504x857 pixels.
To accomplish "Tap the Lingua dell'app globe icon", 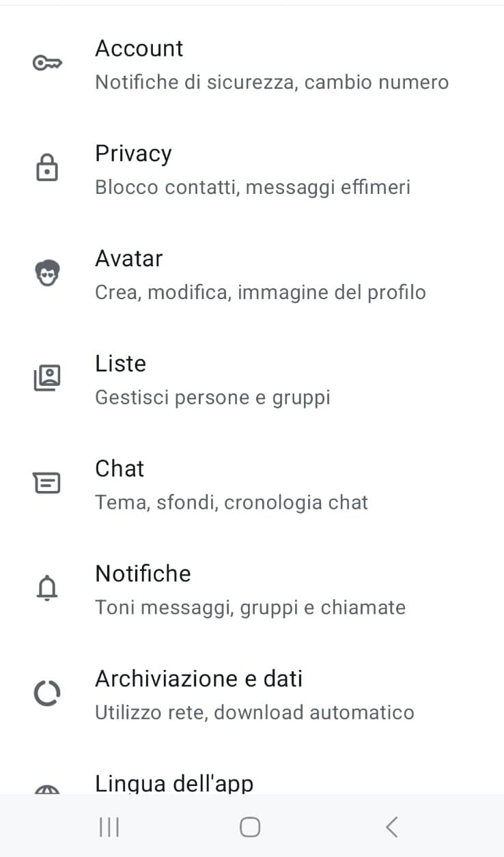I will (x=47, y=789).
